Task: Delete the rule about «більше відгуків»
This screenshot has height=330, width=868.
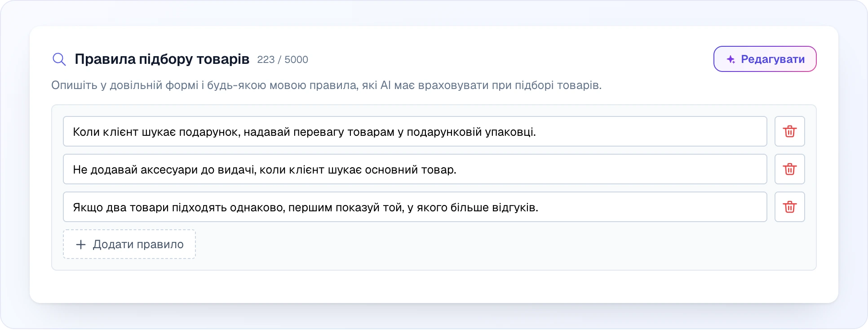Action: tap(789, 207)
